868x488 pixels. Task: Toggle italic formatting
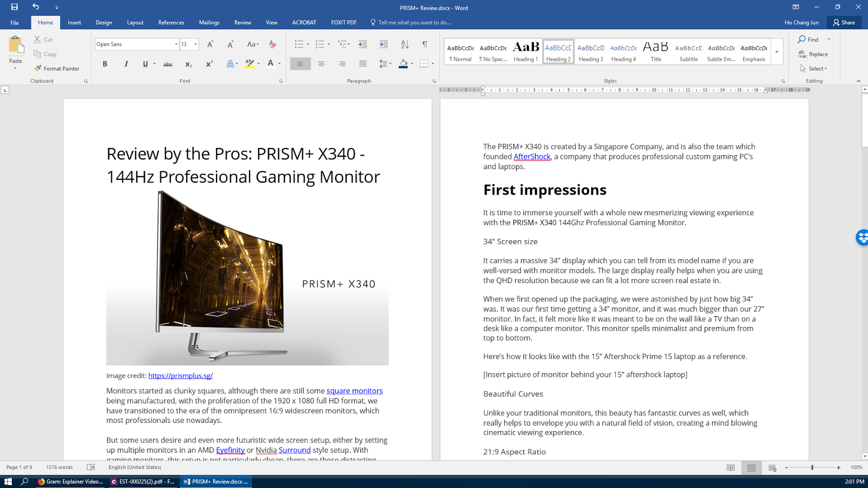(126, 64)
